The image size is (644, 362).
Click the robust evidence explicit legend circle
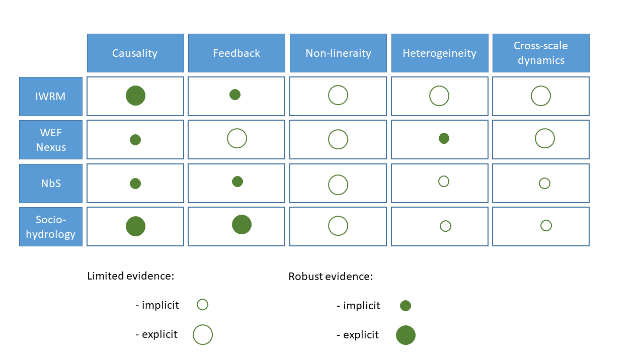coord(406,335)
